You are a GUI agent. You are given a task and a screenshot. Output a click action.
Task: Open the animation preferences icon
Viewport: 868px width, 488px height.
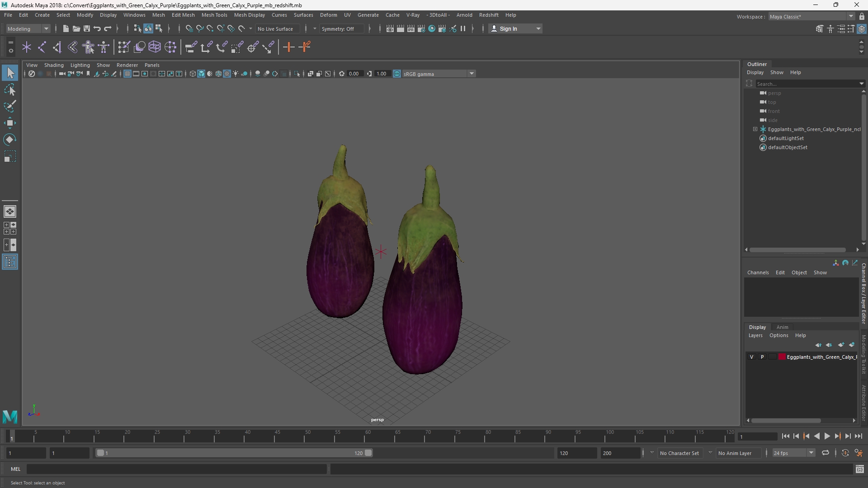click(859, 453)
